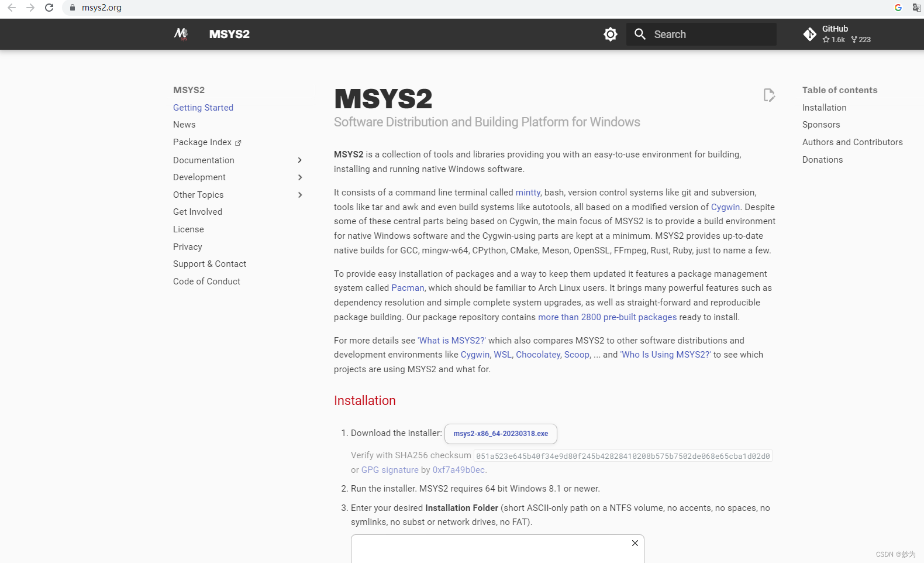Click the Chocolatey link

(538, 355)
